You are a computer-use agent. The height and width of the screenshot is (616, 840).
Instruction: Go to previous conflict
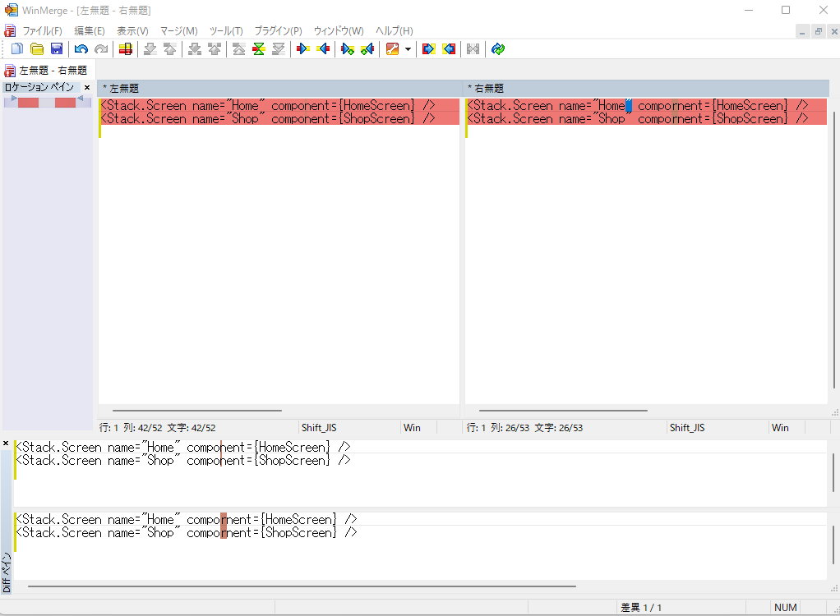(x=215, y=49)
